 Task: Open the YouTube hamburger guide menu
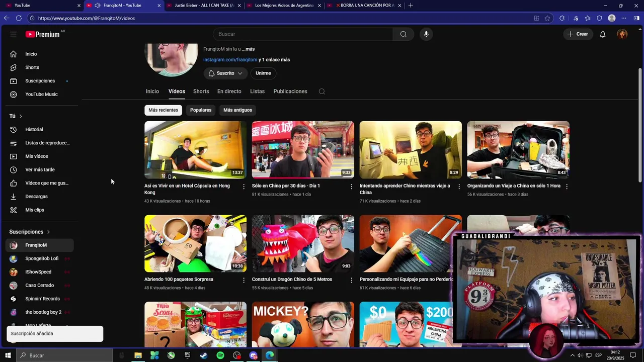(13, 34)
